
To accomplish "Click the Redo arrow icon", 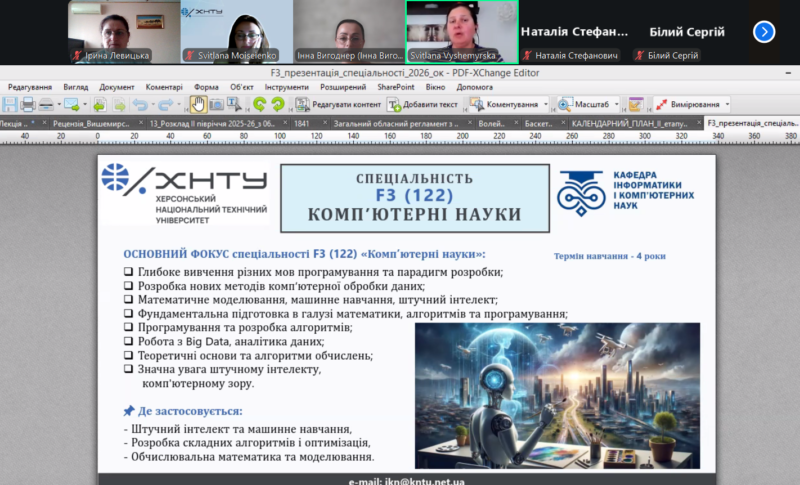I will [165, 104].
